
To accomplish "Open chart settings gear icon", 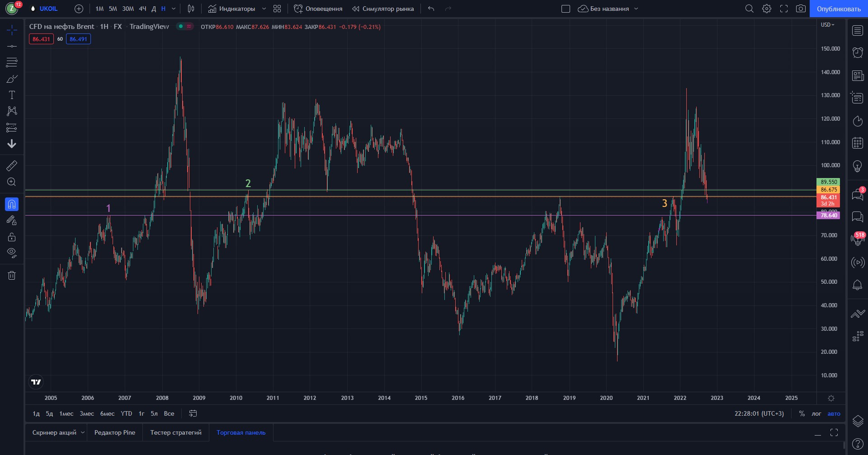I will [x=767, y=9].
